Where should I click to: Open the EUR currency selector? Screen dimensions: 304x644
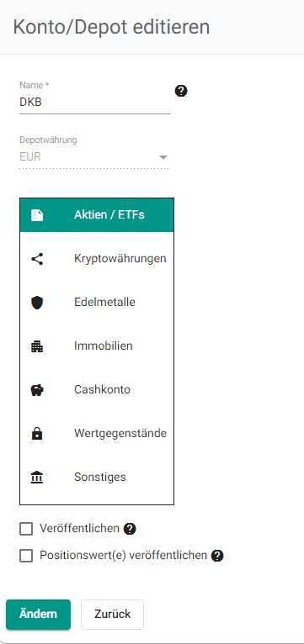(93, 157)
